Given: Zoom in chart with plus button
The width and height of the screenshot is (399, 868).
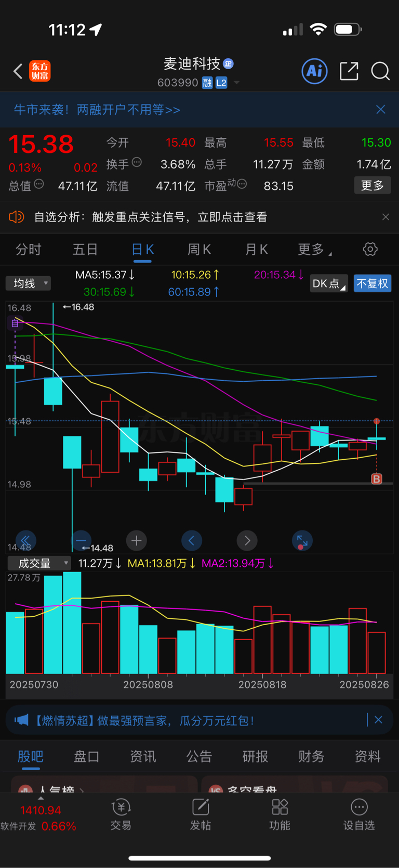Looking at the screenshot, I should tap(137, 541).
